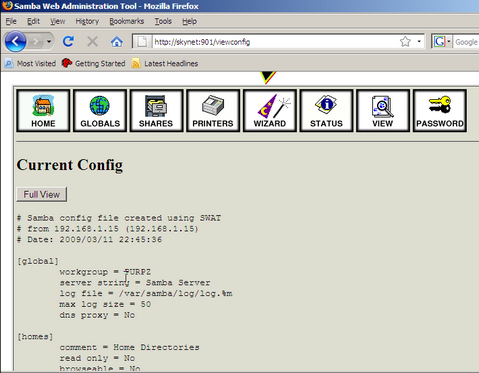479x373 pixels.
Task: Open the Help menu
Action: pyautogui.click(x=189, y=21)
